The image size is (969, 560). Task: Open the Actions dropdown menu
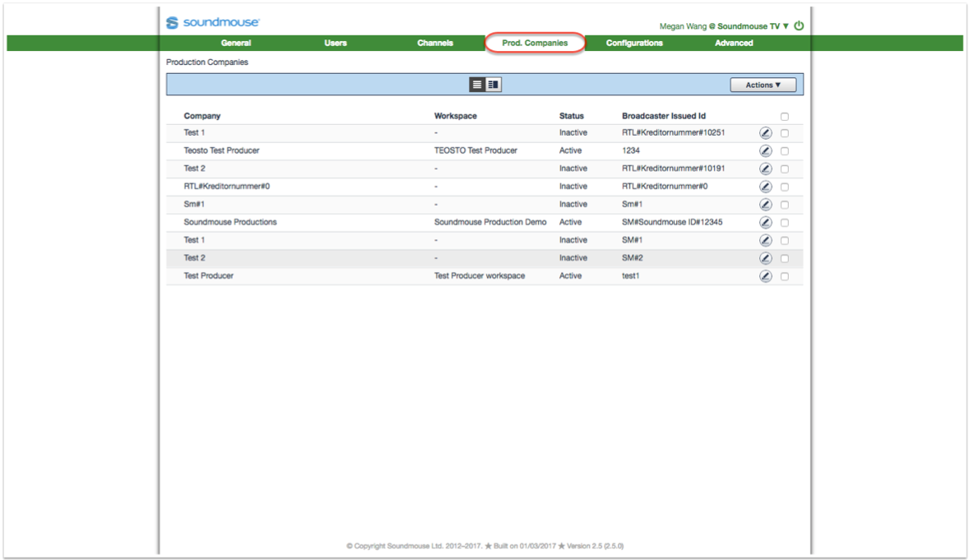(x=763, y=85)
